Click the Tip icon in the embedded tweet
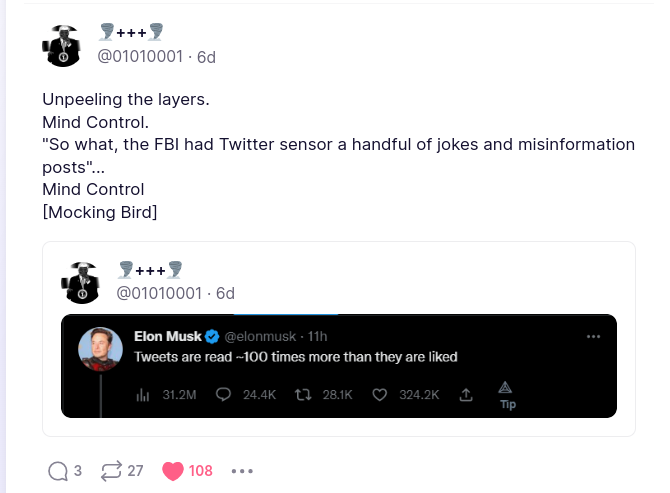Viewport: 670px width, 493px height. pos(505,393)
